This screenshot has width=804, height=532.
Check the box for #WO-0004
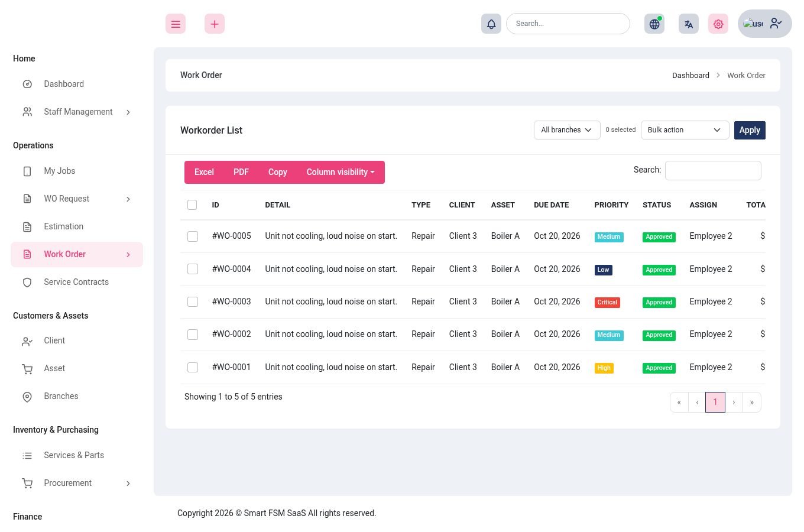pyautogui.click(x=193, y=269)
